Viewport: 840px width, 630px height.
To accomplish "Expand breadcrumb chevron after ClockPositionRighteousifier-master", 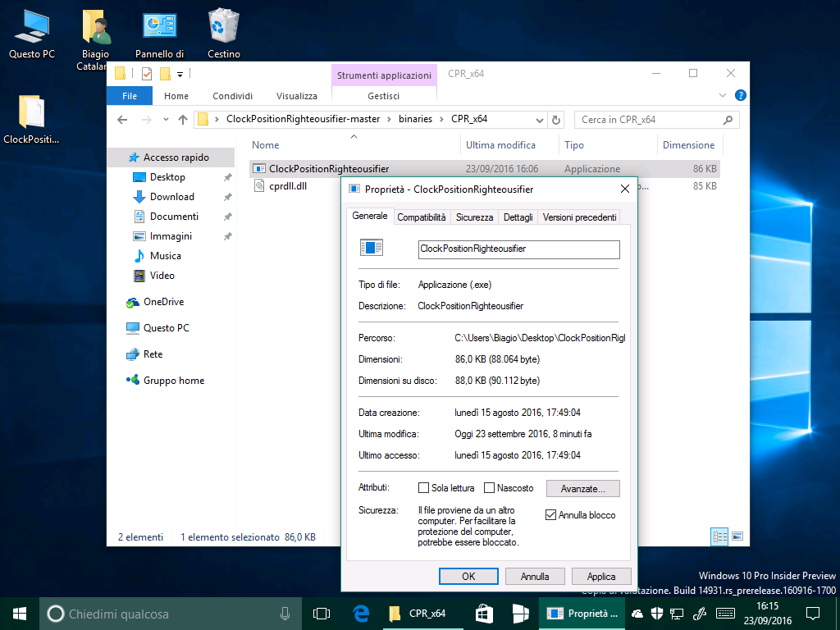I will 389,120.
